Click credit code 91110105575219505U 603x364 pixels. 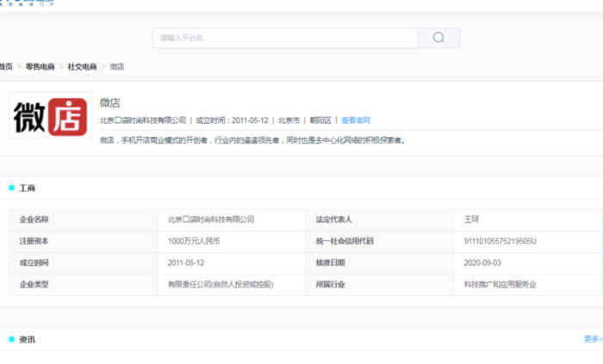coord(500,241)
